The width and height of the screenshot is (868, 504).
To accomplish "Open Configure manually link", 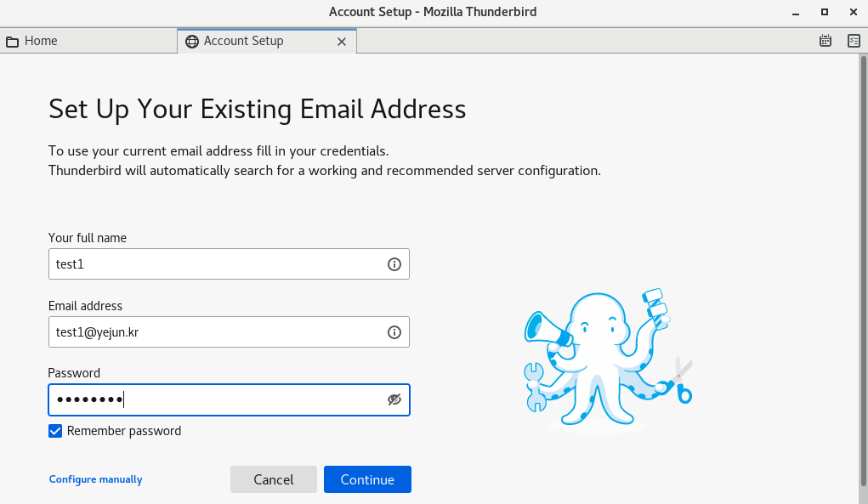I will (96, 479).
